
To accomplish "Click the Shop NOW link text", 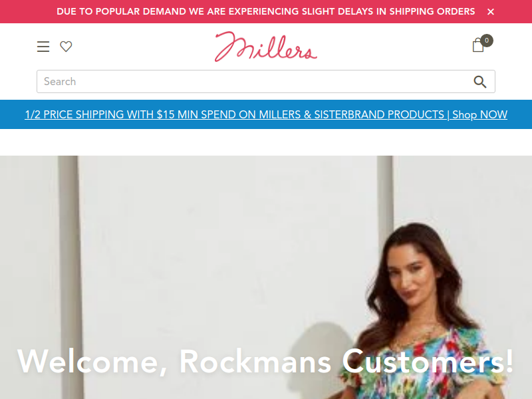I will [x=479, y=114].
